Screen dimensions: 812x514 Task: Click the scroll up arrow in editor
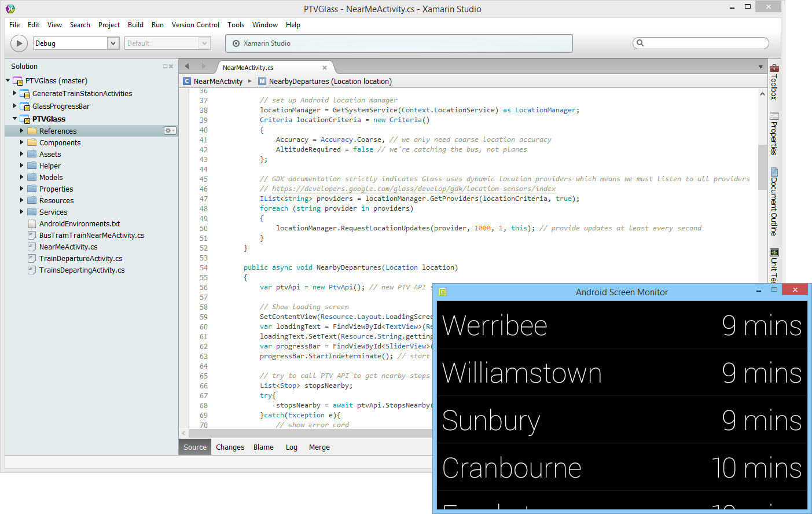click(x=762, y=94)
